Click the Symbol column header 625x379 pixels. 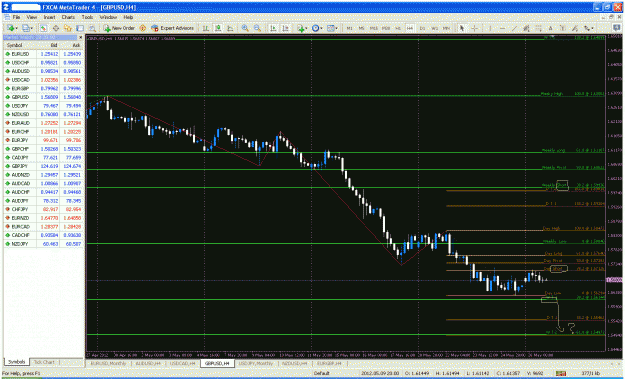[x=20, y=45]
